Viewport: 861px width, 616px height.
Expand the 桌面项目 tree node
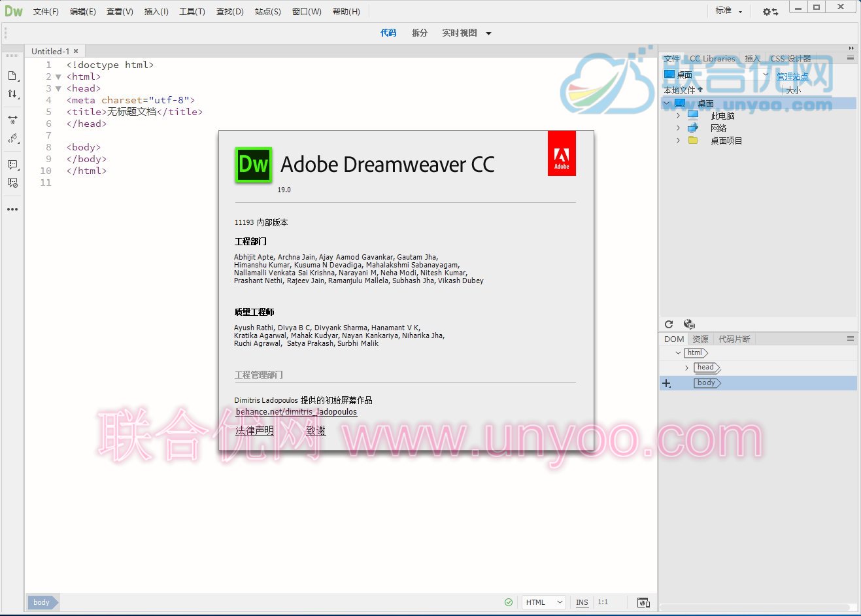[x=678, y=141]
